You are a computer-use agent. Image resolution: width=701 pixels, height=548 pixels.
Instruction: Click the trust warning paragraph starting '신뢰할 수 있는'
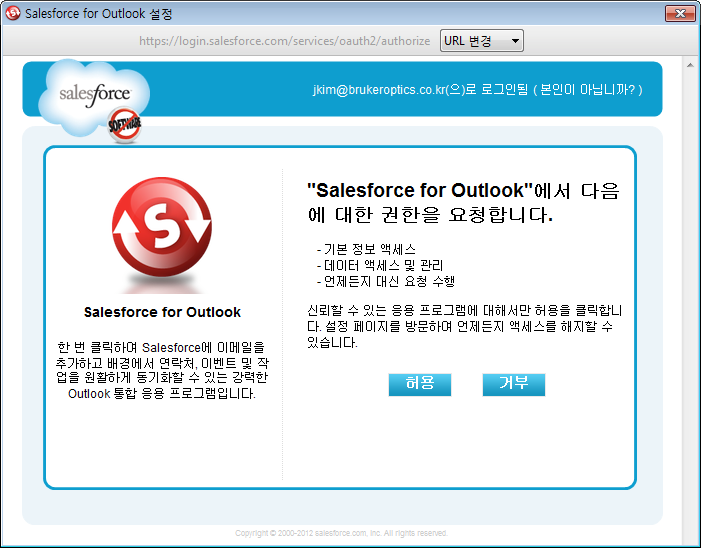pos(464,326)
